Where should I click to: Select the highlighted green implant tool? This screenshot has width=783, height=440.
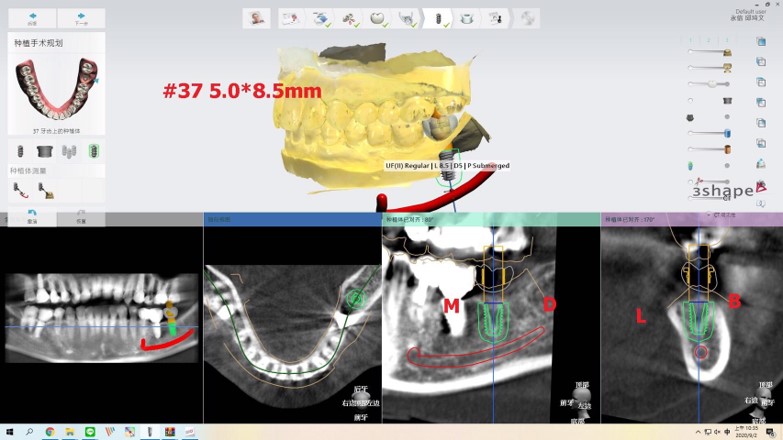[x=94, y=151]
